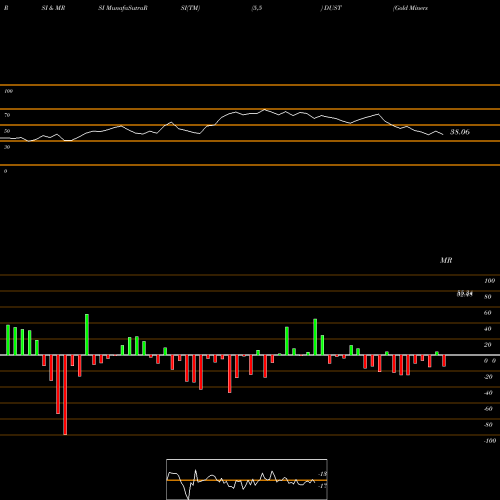
Task: Click the 'SI(TM)' header label
Action: coord(190,8)
